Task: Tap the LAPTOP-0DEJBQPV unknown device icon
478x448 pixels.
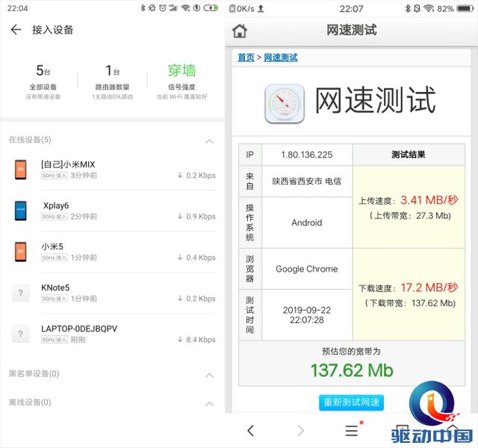Action: pos(21,334)
